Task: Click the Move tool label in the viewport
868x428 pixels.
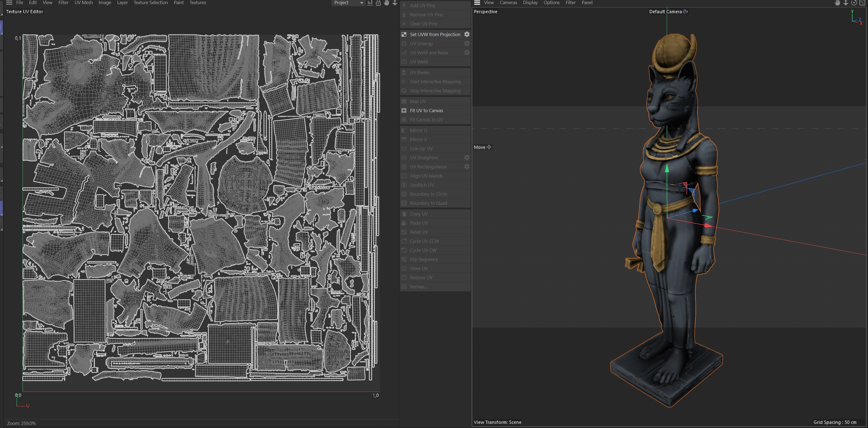Action: (479, 147)
